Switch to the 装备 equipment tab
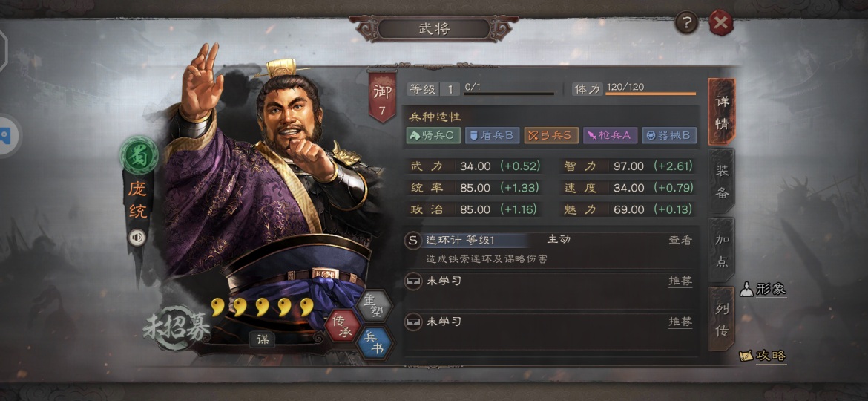The width and height of the screenshot is (868, 401). [722, 181]
